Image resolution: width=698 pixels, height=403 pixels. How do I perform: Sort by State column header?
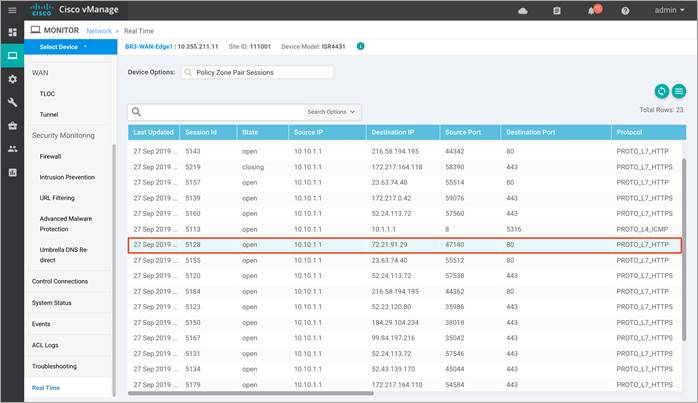[x=262, y=132]
